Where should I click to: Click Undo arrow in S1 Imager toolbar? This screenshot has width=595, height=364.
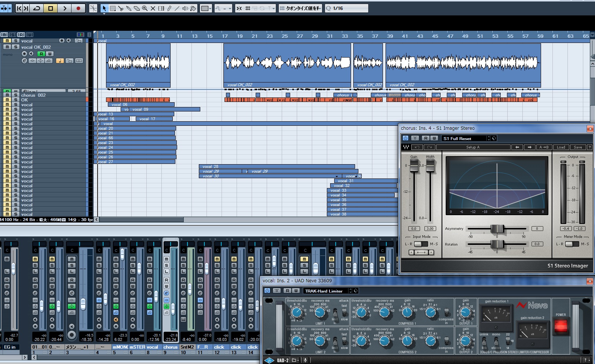[x=417, y=147]
